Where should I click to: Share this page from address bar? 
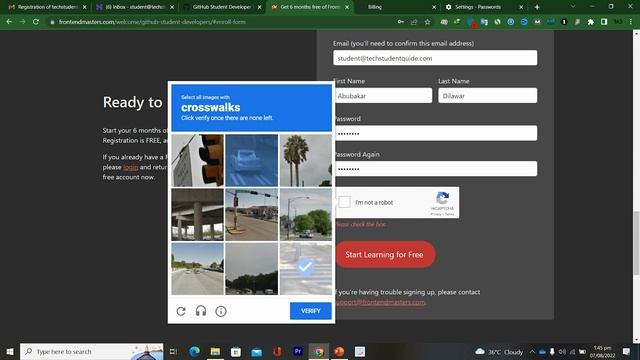414,22
